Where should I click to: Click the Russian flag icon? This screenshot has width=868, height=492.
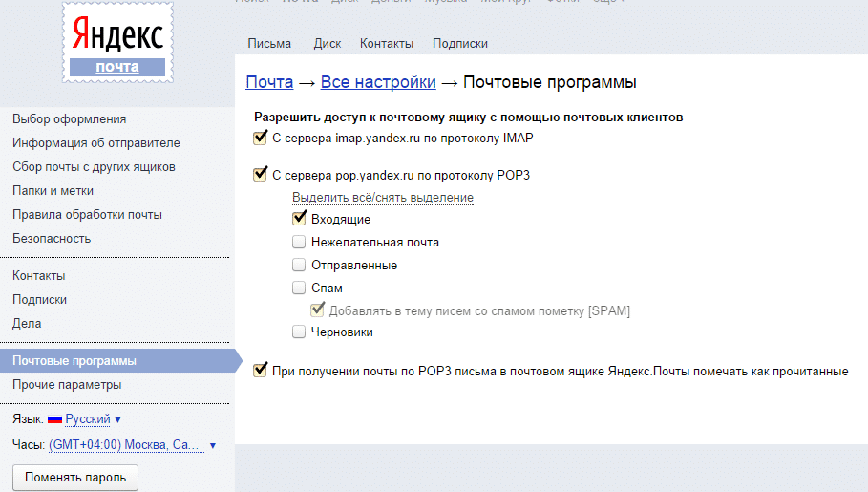pos(54,420)
